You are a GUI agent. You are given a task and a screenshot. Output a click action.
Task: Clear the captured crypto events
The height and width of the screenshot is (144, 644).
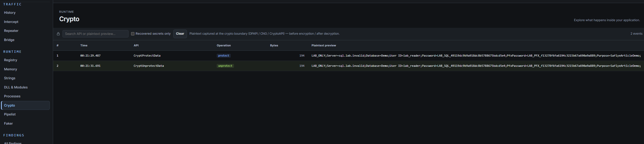(180, 34)
